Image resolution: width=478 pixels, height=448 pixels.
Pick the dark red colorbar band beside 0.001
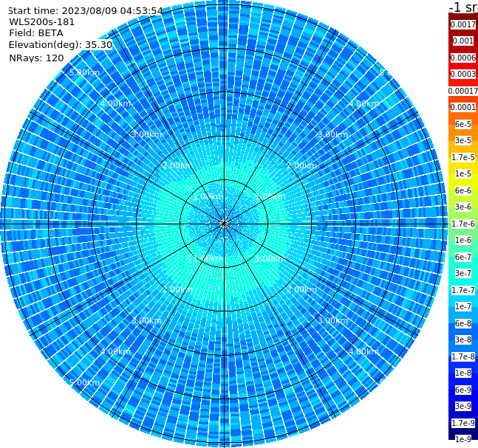(463, 37)
